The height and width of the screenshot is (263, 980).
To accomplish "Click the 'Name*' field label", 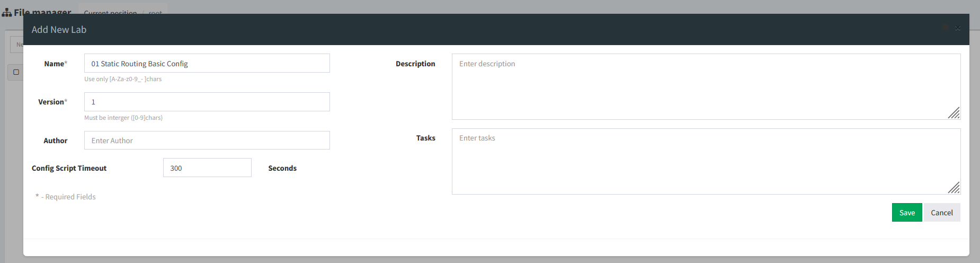I will [56, 64].
